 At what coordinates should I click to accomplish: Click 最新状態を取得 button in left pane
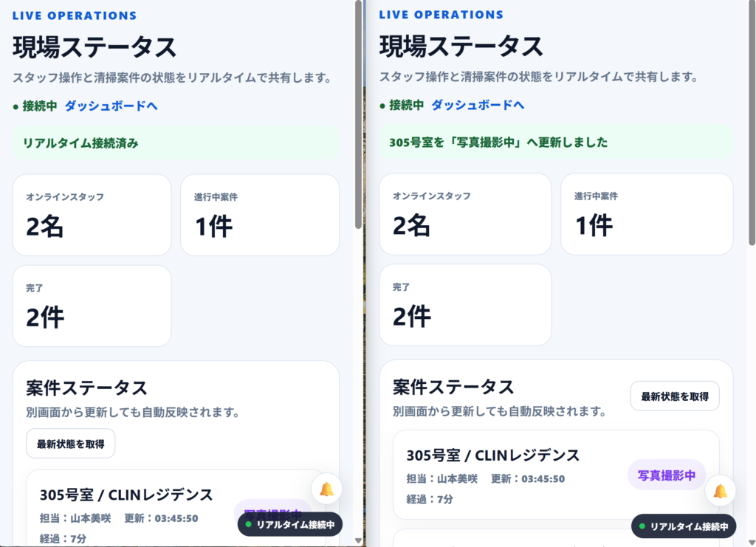70,444
